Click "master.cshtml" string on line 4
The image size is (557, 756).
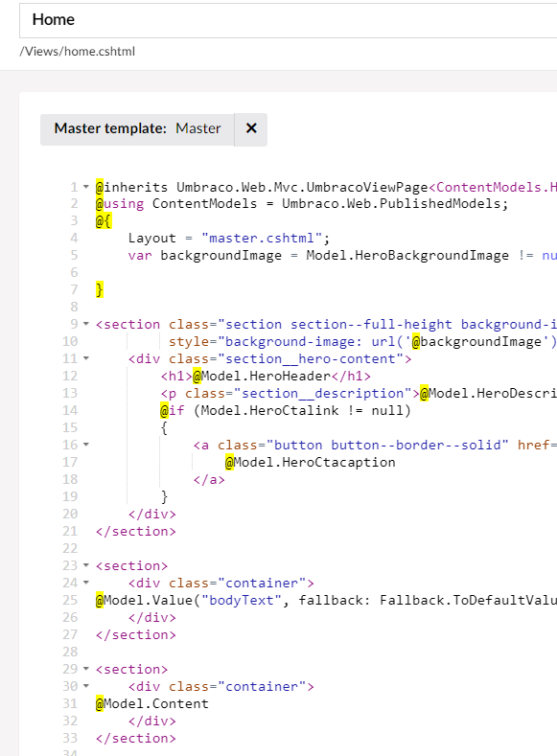[262, 239]
